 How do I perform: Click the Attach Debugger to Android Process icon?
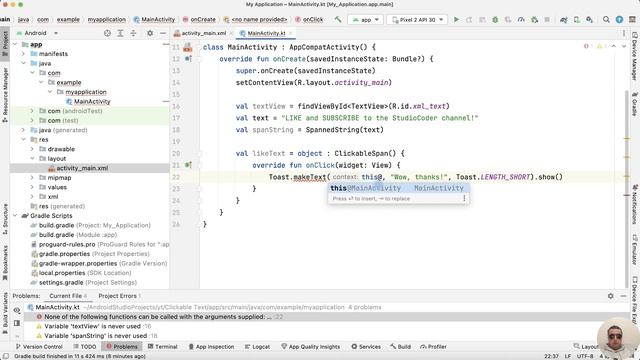(x=534, y=20)
